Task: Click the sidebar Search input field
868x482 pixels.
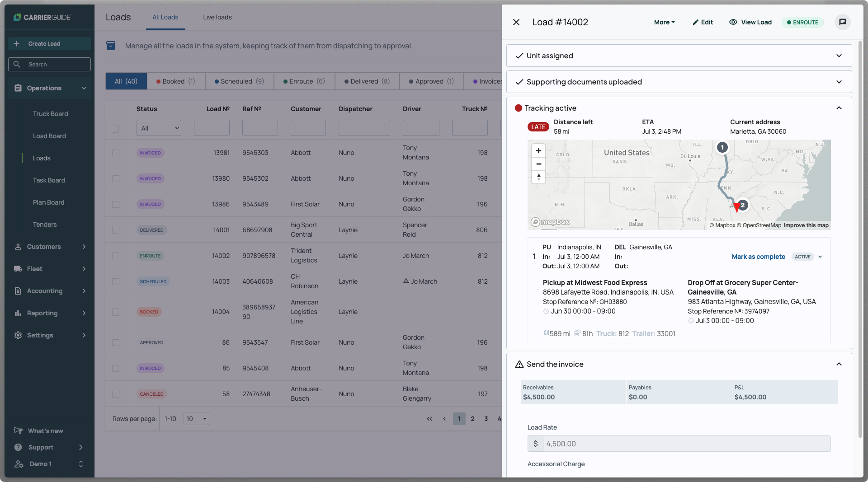Action: point(50,65)
